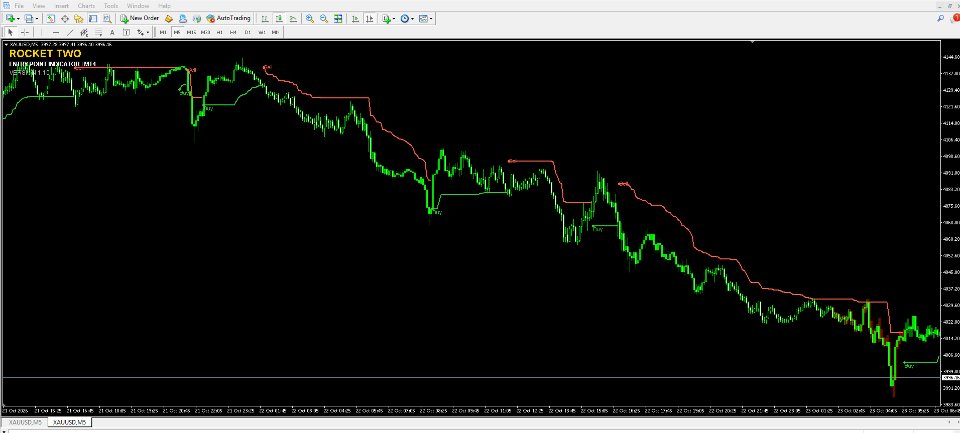Set chart timeframe to H1
960x433 pixels.
point(219,32)
